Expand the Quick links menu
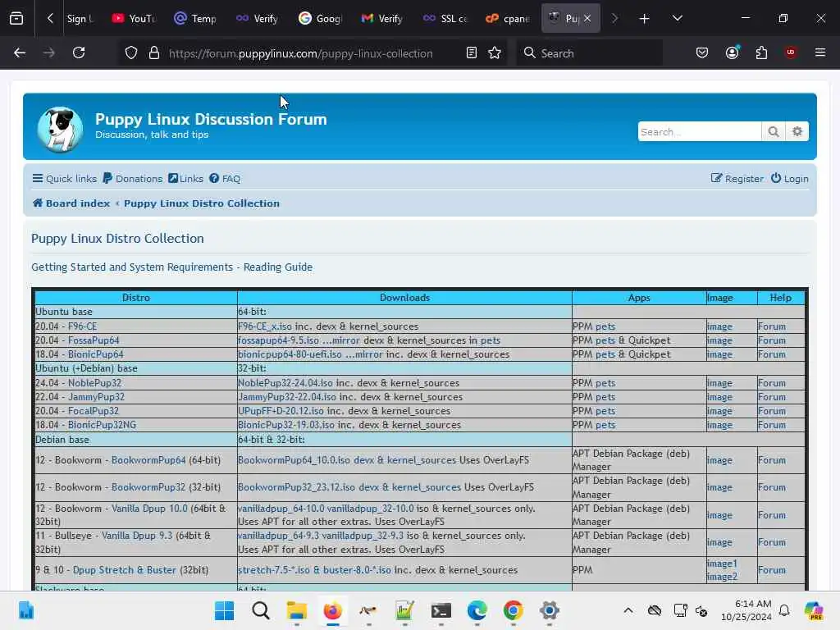840x630 pixels. [x=64, y=178]
